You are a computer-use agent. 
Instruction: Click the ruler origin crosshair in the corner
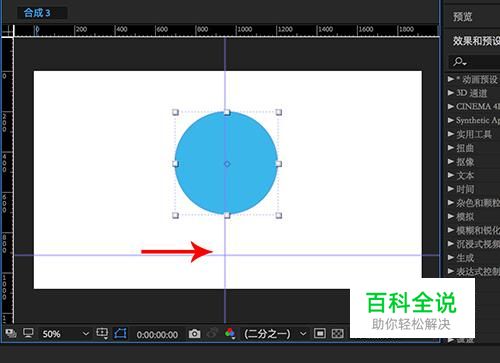click(7, 31)
